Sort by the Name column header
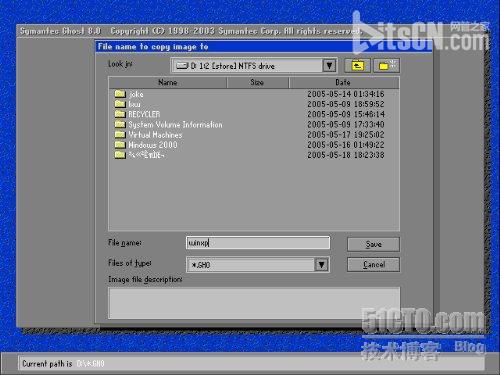 coord(168,82)
